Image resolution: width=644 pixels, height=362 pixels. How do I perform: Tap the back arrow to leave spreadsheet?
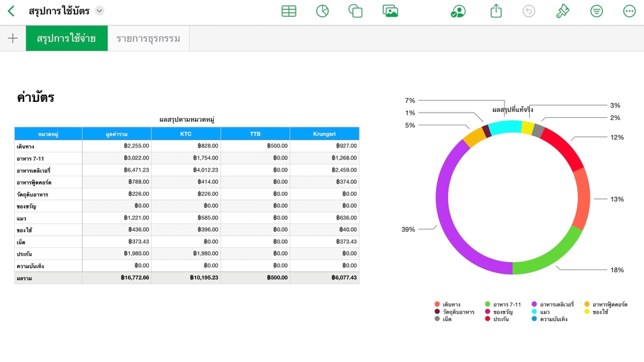point(11,11)
